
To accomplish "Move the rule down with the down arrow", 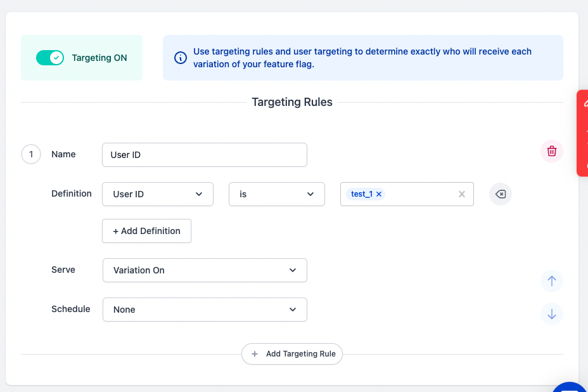I will point(551,314).
